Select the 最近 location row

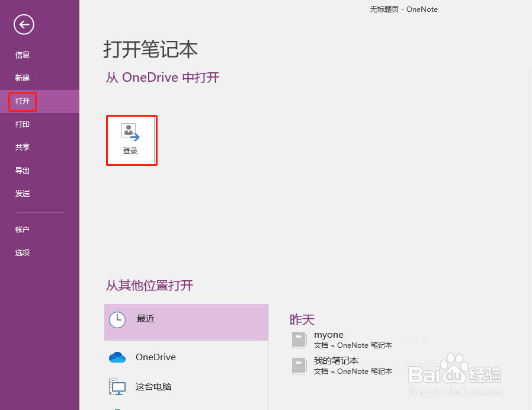click(186, 322)
